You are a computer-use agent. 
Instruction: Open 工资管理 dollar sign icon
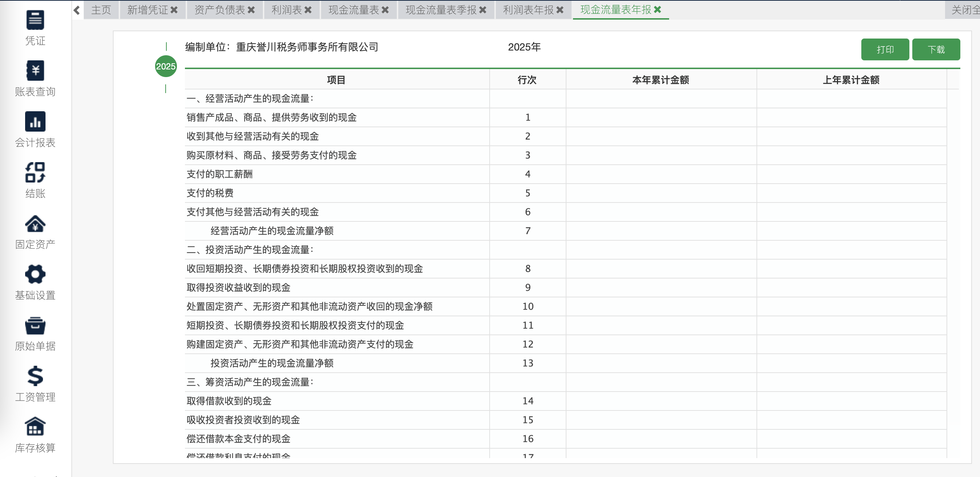click(x=35, y=376)
